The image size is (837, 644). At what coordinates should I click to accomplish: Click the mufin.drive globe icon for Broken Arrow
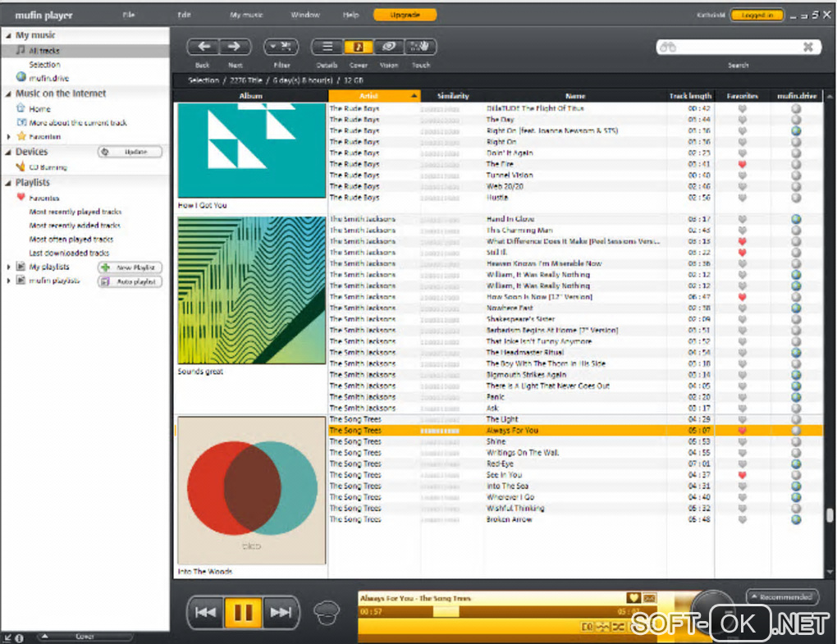coord(796,519)
